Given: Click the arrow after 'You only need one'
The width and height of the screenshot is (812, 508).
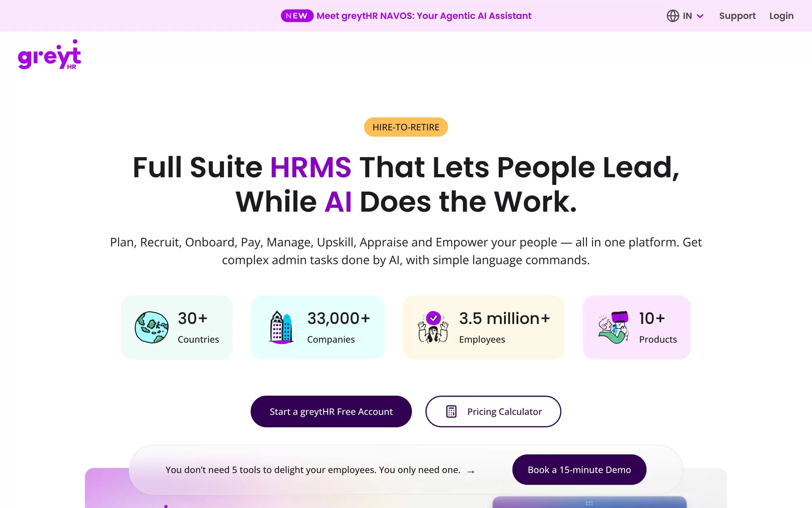Looking at the screenshot, I should (x=471, y=471).
